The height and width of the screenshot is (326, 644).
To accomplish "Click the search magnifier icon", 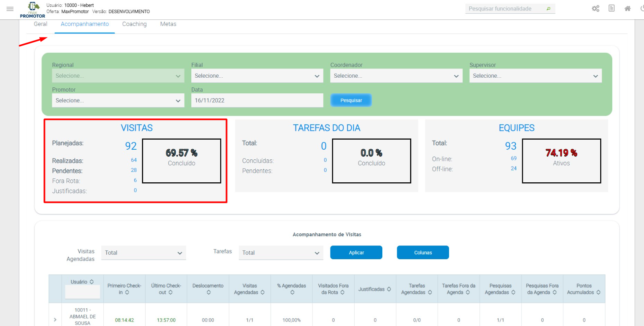I will click(x=548, y=9).
